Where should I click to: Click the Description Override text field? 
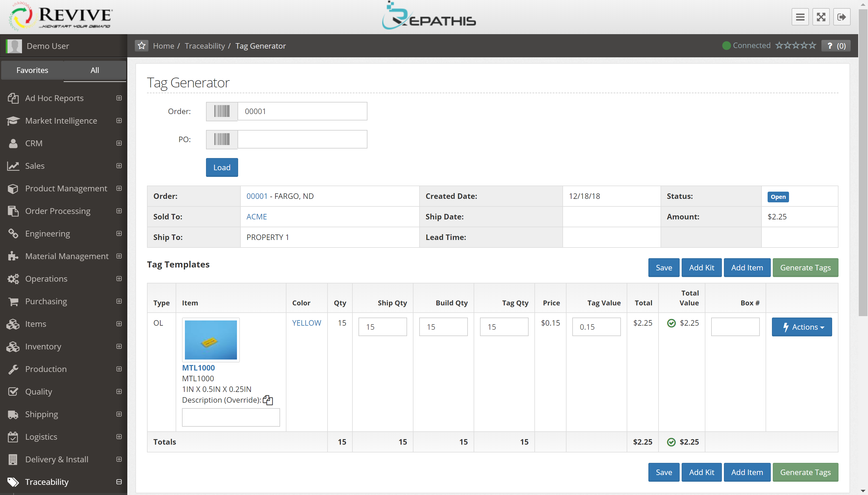click(231, 417)
